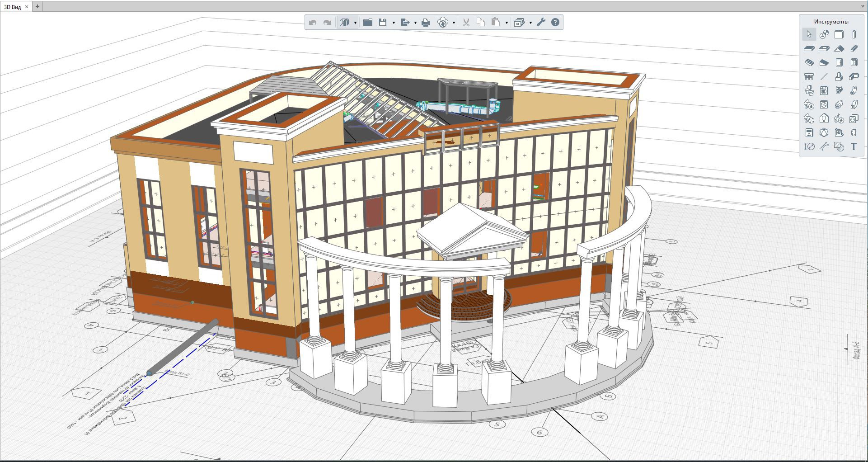Expand the visual style dropdown arrow
Screen dimensions: 868x462
(x=355, y=23)
